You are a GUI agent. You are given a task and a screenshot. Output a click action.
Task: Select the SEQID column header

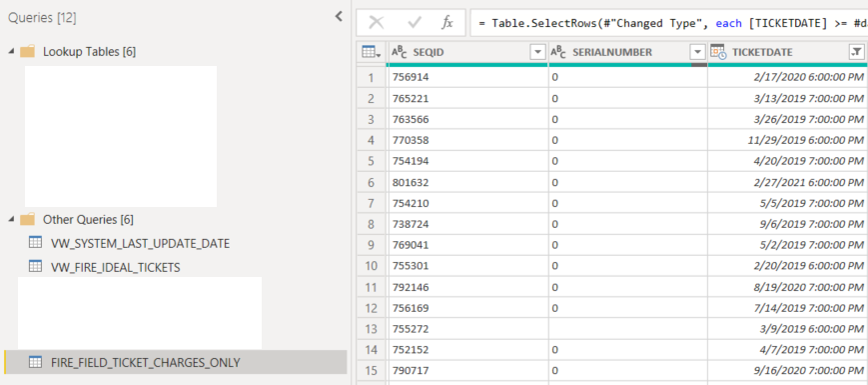click(x=468, y=52)
